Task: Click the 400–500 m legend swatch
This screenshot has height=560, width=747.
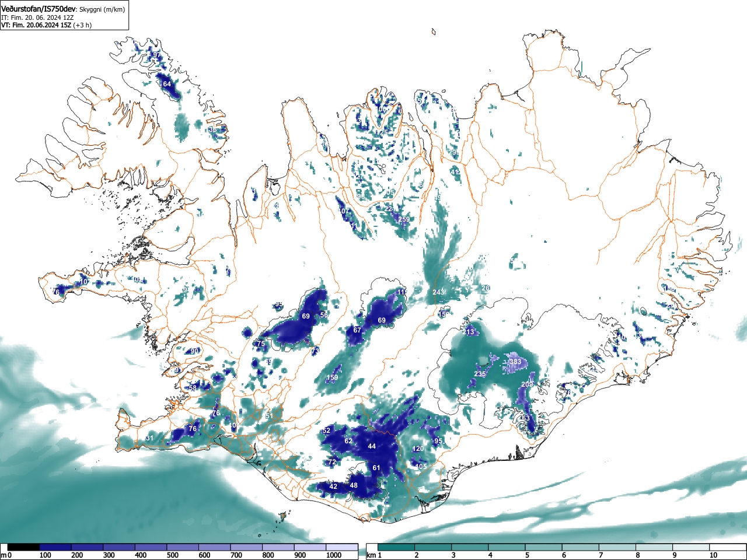Action: pyautogui.click(x=151, y=547)
